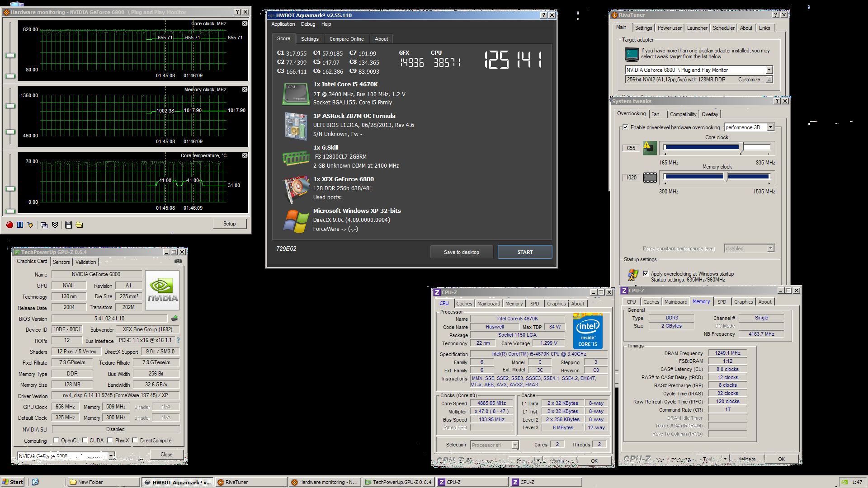Open the Caches tab in left-hand CPU-Z window
This screenshot has width=868, height=488.
coord(464,304)
